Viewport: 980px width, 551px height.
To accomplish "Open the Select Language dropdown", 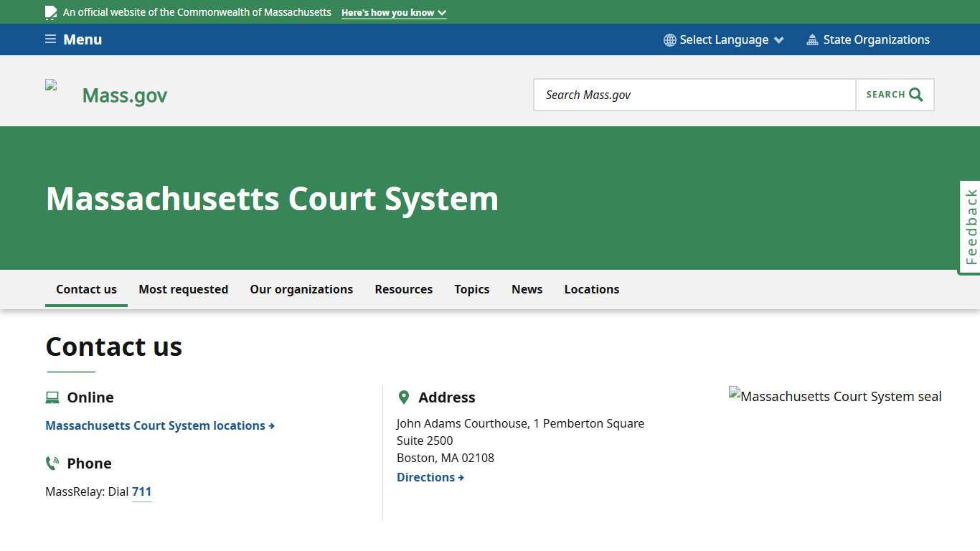I will (725, 39).
